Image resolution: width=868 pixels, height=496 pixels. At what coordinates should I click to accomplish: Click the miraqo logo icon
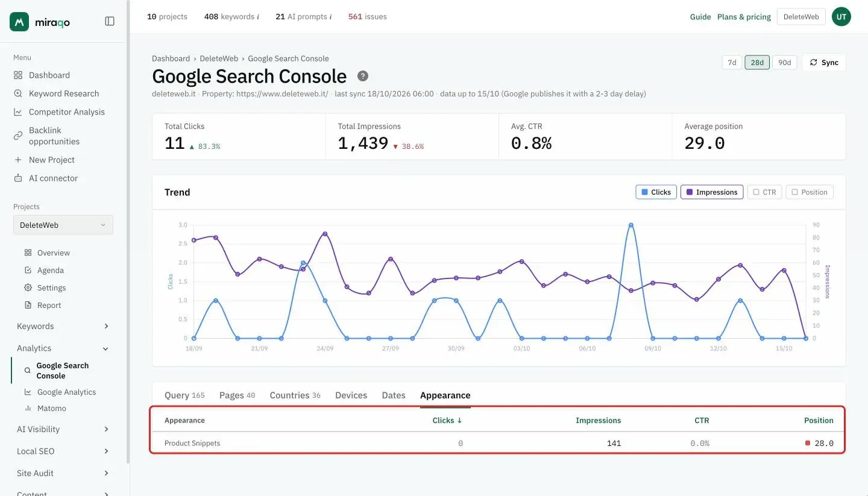(x=19, y=22)
